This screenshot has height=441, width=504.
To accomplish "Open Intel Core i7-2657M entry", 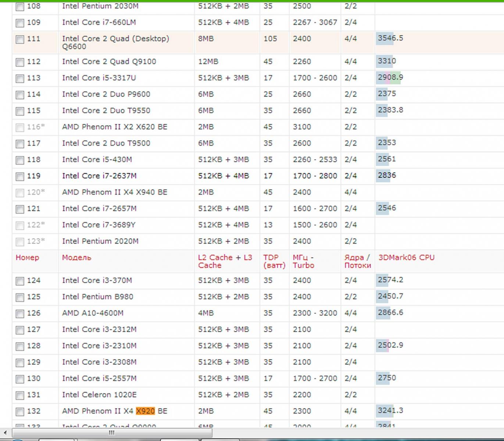I will [99, 209].
